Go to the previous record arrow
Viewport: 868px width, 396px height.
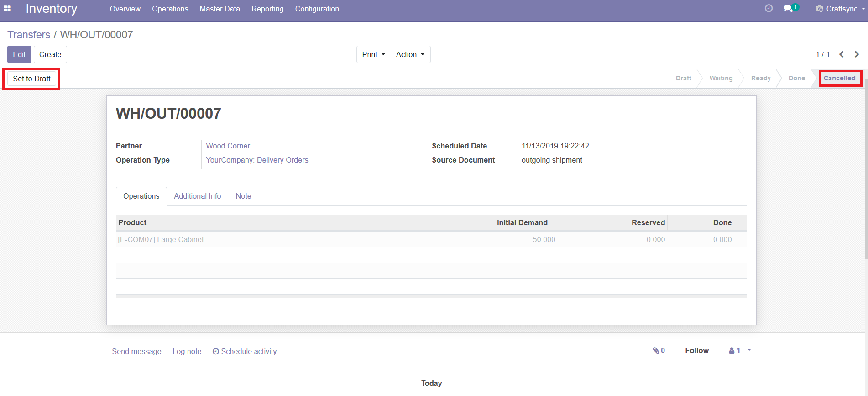click(x=841, y=54)
